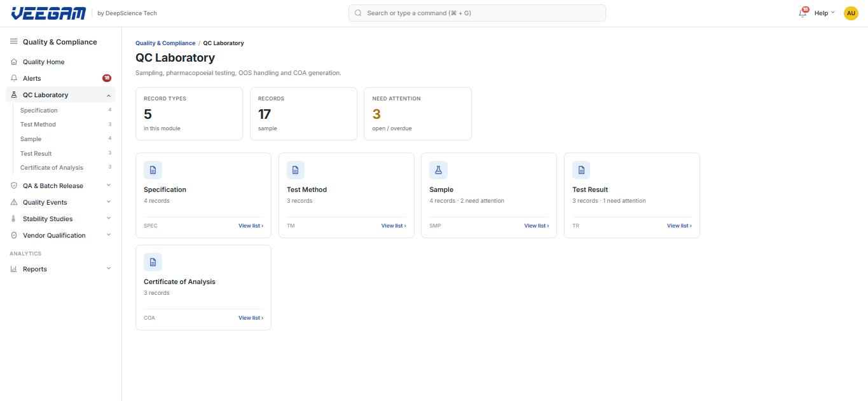Click the flask icon on Sample card
Viewport: 868px width, 401px height.
coord(438,170)
